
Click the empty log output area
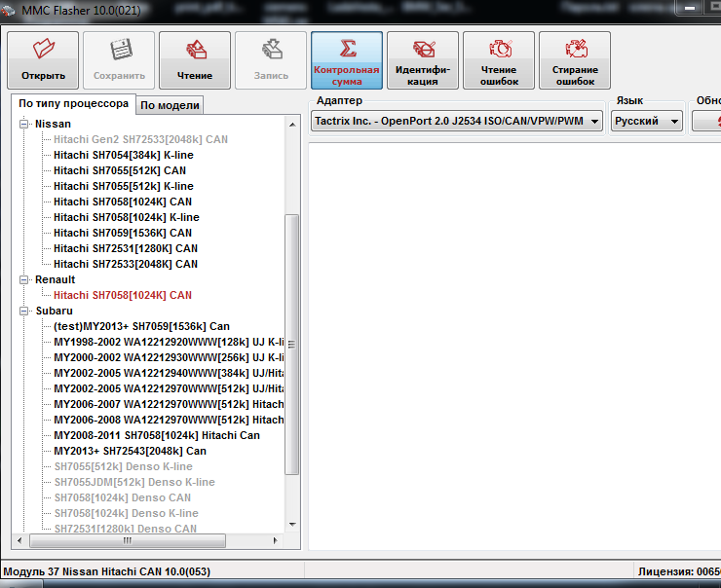(514, 347)
